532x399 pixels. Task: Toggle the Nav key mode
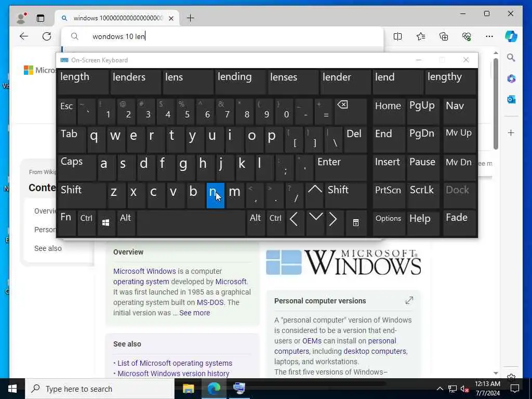point(459,111)
